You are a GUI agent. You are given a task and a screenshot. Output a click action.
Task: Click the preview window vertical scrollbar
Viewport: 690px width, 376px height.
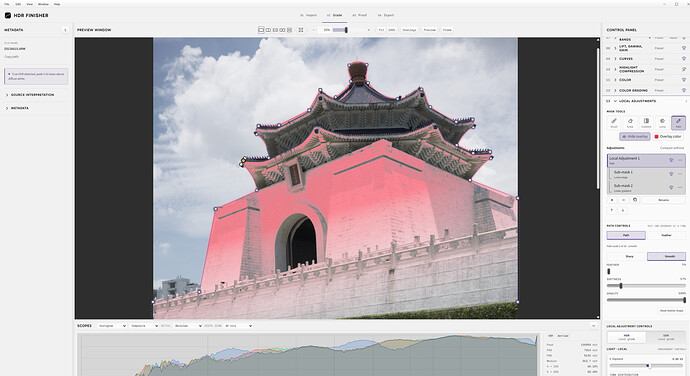click(598, 119)
